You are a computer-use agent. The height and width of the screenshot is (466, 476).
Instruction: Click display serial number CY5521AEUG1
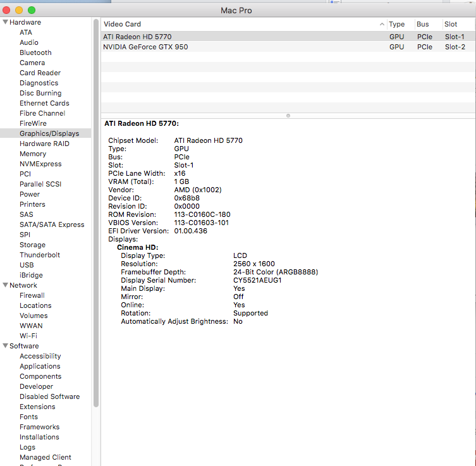[x=257, y=280]
